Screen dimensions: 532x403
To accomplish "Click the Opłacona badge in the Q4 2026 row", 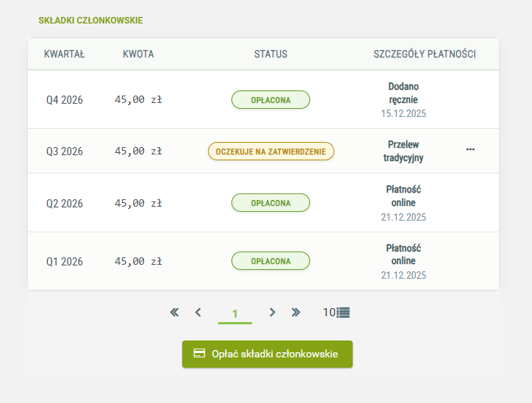I will coord(270,100).
